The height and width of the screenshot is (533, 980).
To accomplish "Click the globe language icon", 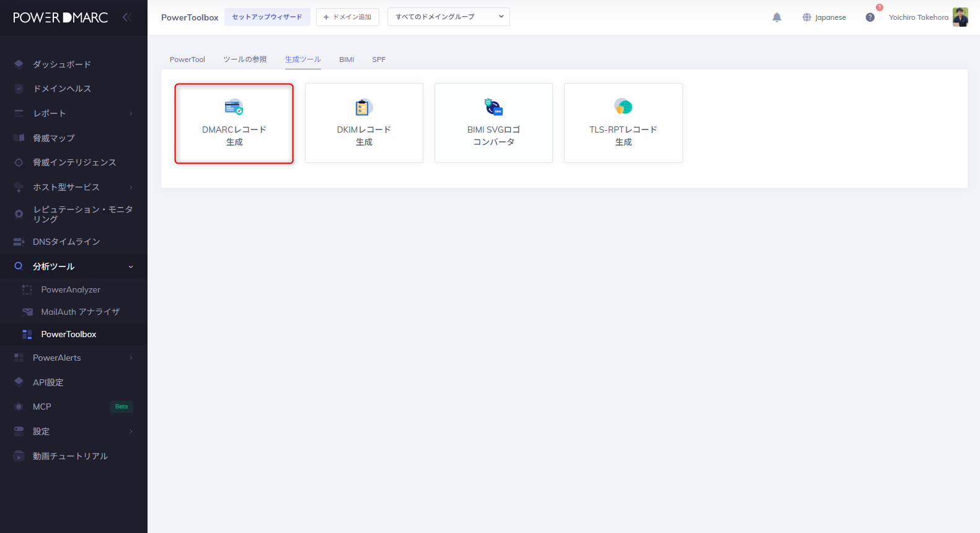I will pos(806,17).
